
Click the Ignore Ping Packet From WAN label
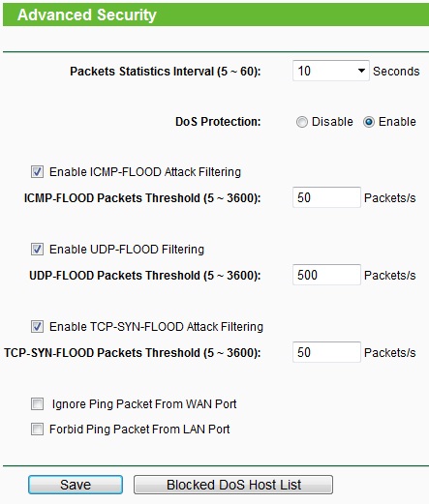144,404
